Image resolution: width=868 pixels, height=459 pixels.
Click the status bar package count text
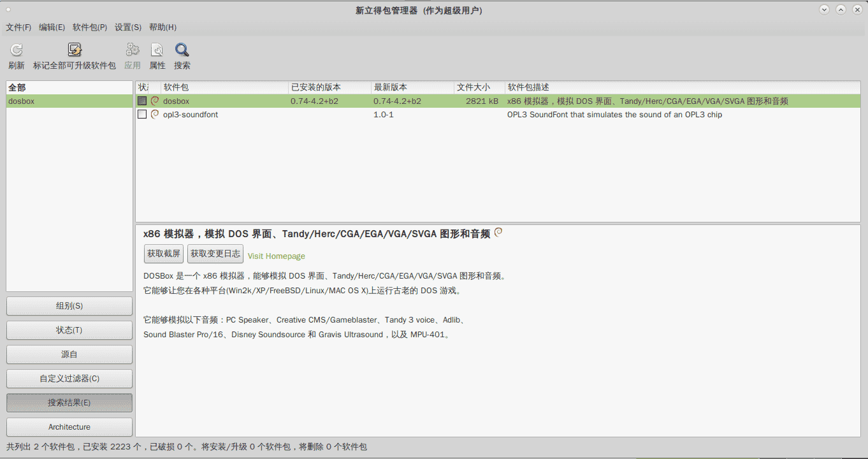pos(187,447)
